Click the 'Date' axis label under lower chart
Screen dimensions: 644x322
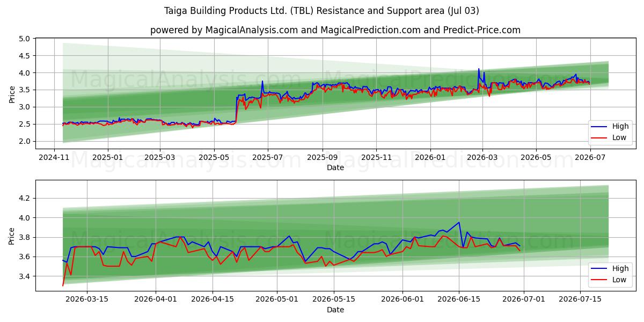[335, 310]
